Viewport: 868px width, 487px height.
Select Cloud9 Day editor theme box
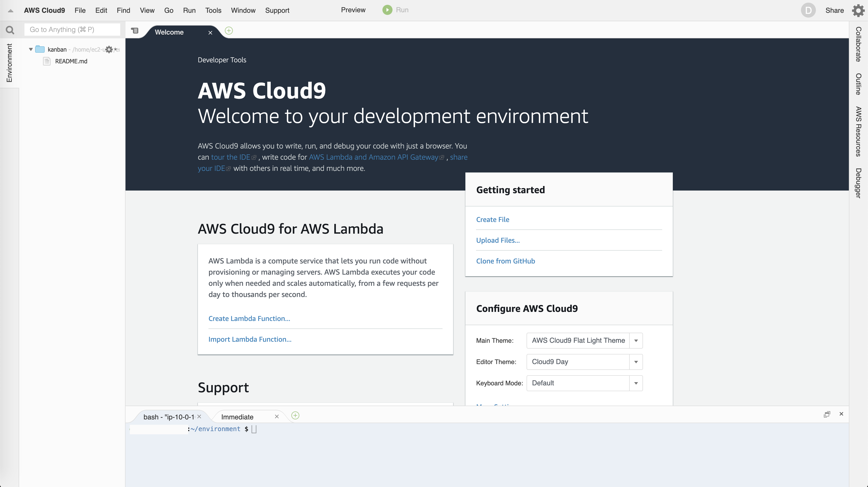585,362
